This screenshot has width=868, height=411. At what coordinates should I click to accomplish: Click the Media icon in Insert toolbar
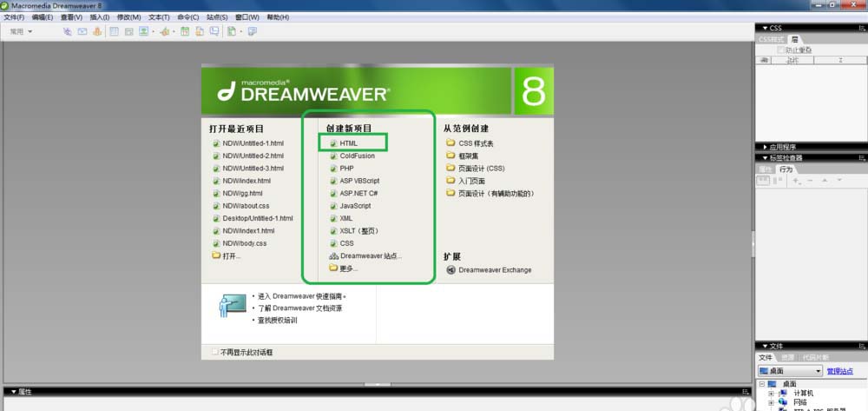point(164,31)
